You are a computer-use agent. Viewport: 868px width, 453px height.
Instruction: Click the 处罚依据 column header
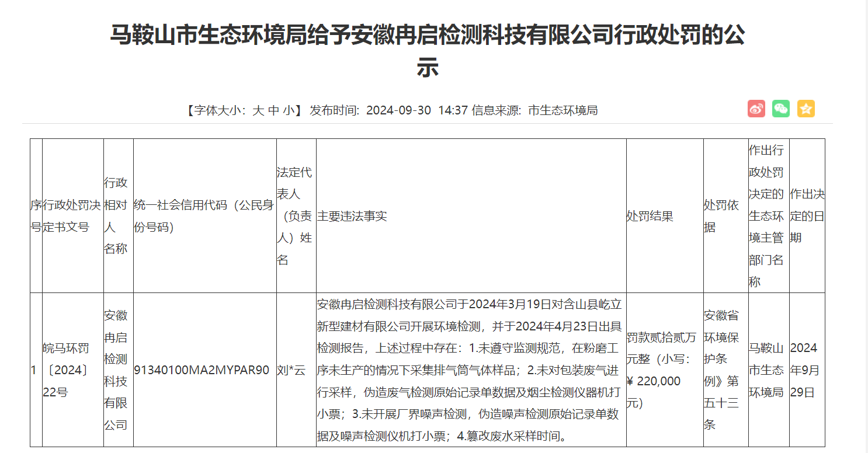[x=725, y=216]
